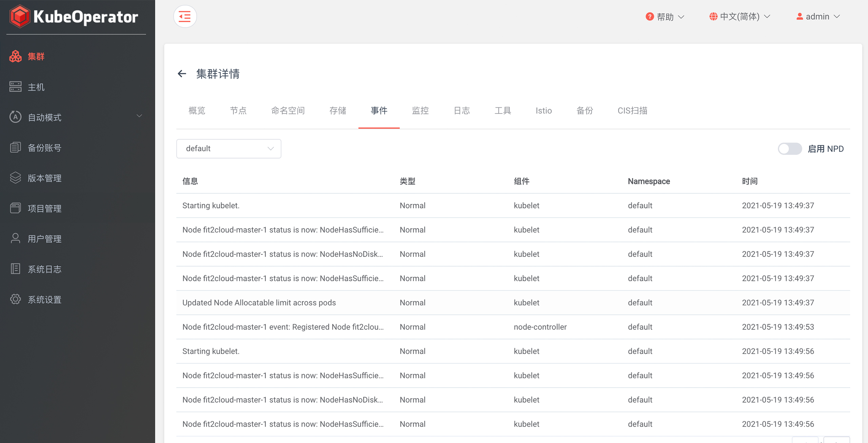Collapse the sidebar with the menu fold icon
Screen dimensions: 868x443
pos(185,16)
